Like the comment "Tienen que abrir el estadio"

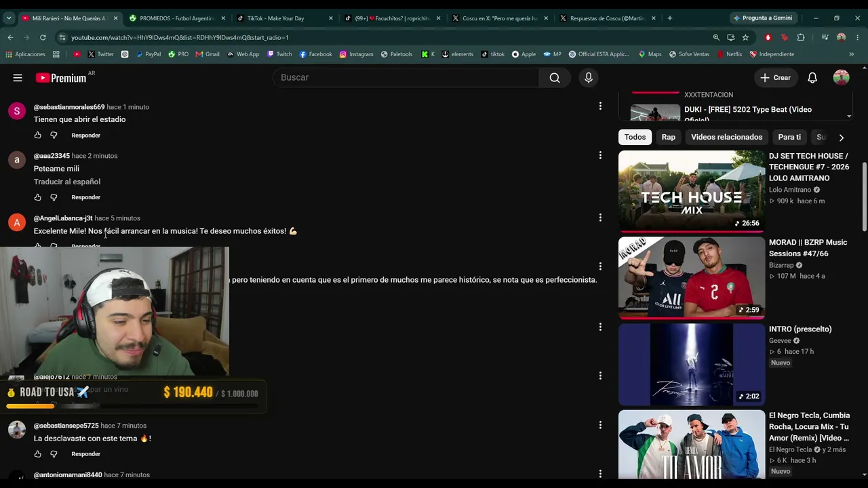38,136
